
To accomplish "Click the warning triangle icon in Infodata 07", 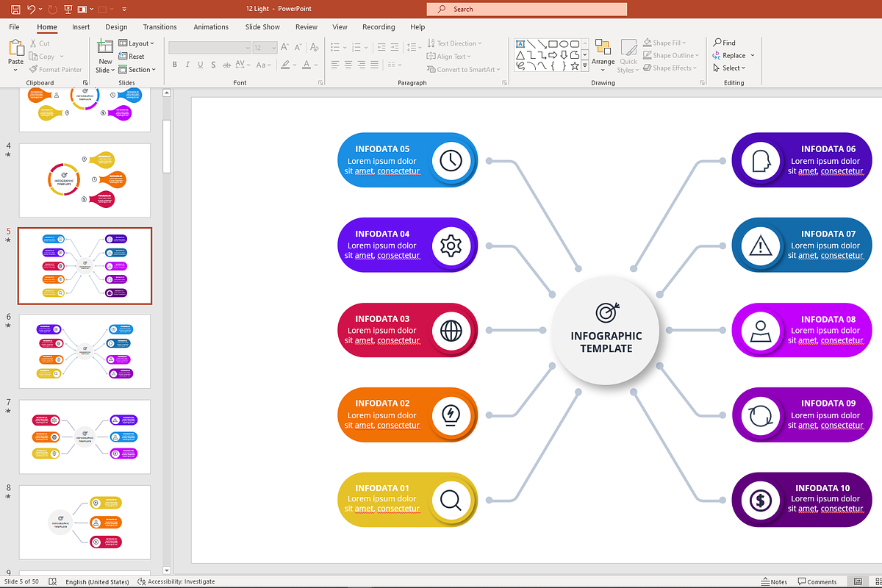I will click(759, 245).
